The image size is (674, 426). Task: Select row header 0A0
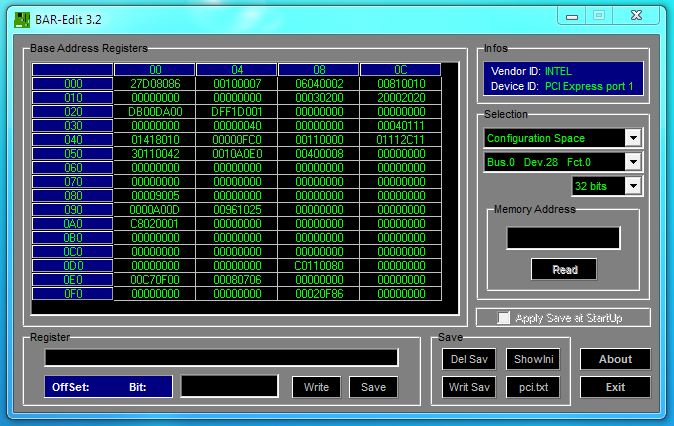coord(73,224)
